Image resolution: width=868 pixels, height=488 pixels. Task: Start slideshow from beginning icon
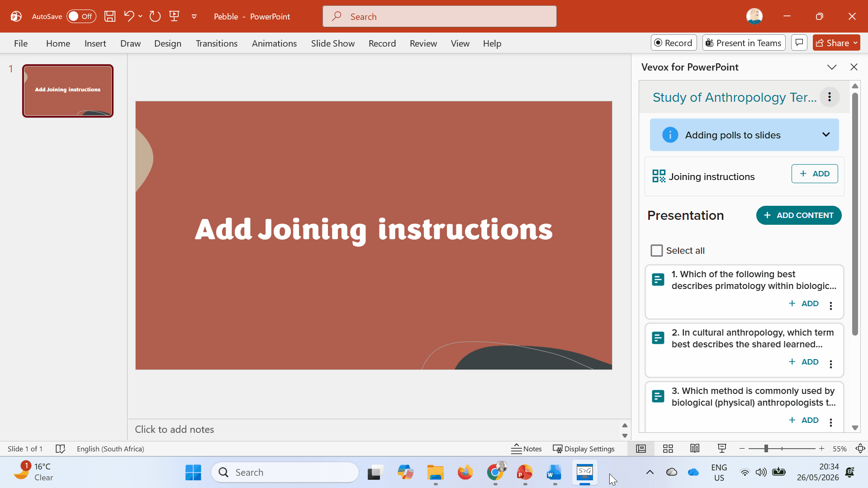[175, 17]
